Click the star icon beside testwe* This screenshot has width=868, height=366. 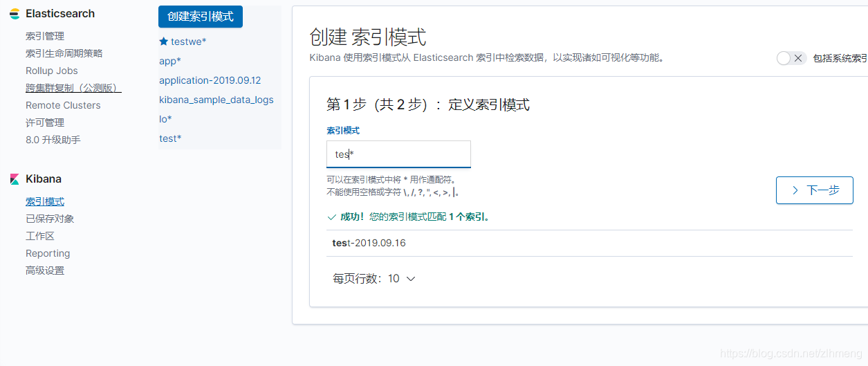164,42
